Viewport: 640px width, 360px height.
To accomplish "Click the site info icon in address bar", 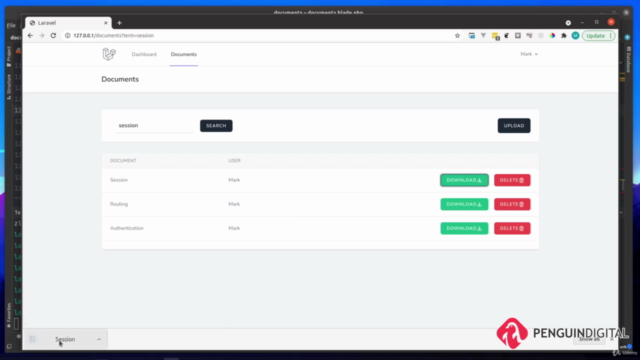I will [68, 36].
